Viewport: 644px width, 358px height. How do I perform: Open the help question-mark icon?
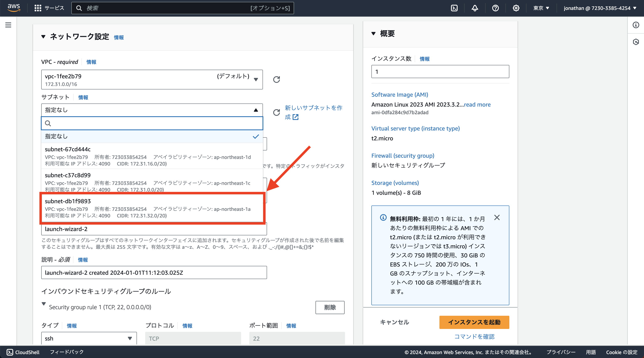[495, 8]
